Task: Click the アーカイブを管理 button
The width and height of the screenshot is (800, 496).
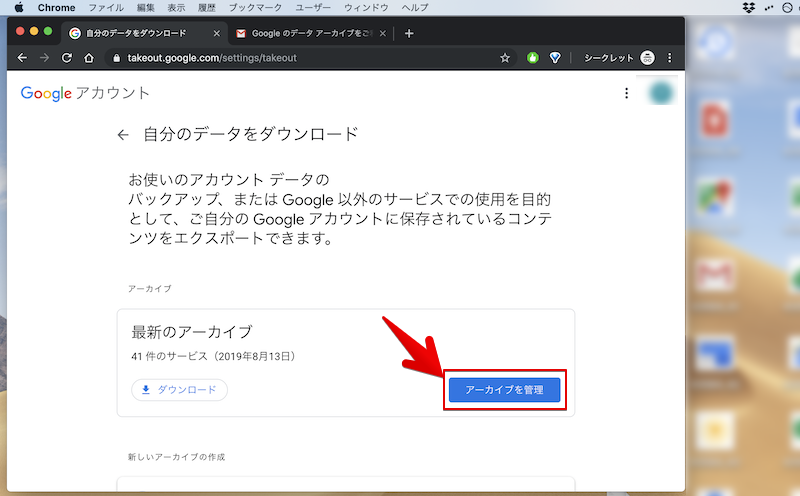Action: (504, 390)
